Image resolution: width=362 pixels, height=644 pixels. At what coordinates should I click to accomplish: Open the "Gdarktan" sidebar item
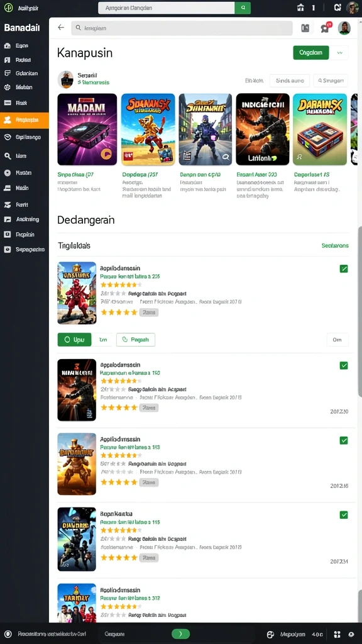click(25, 73)
